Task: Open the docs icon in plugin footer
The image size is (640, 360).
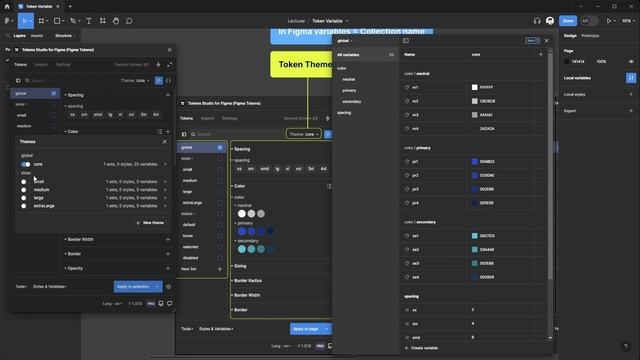Action: pyautogui.click(x=161, y=303)
